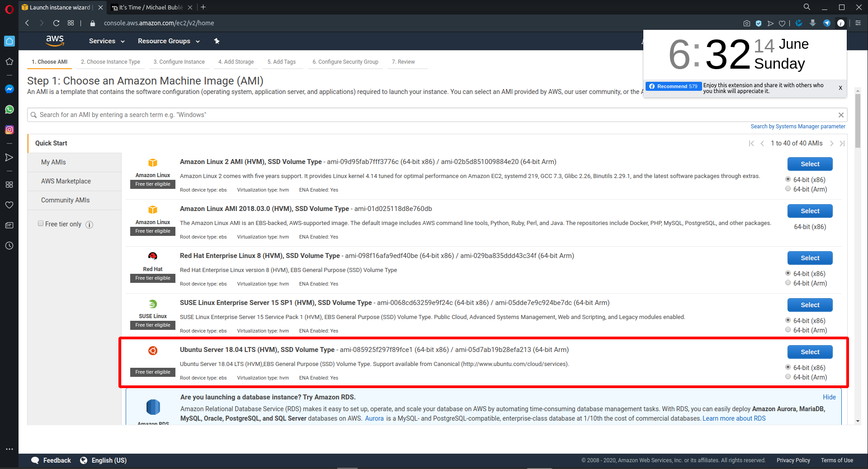868x469 pixels.
Task: Click the page vertical scrollbar thumb
Action: 858,120
